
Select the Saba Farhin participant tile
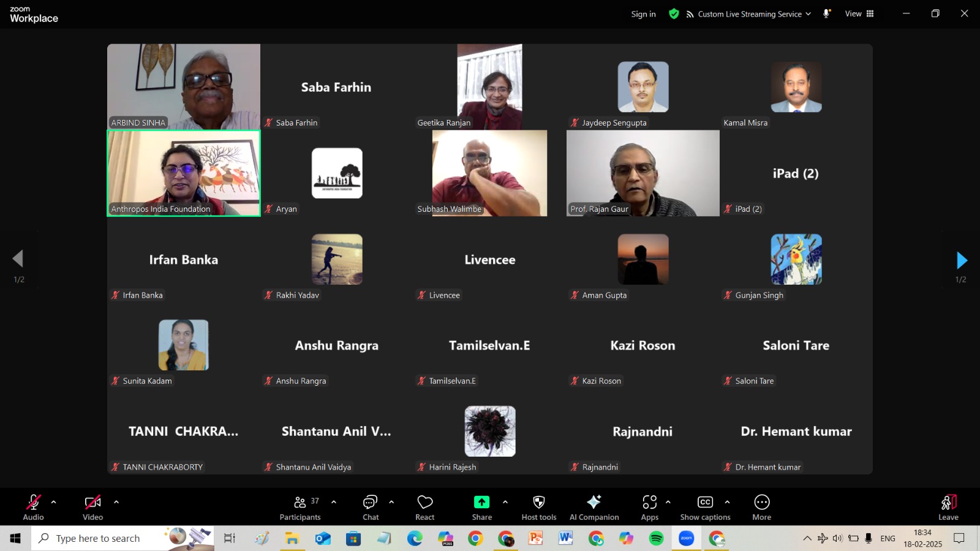337,86
